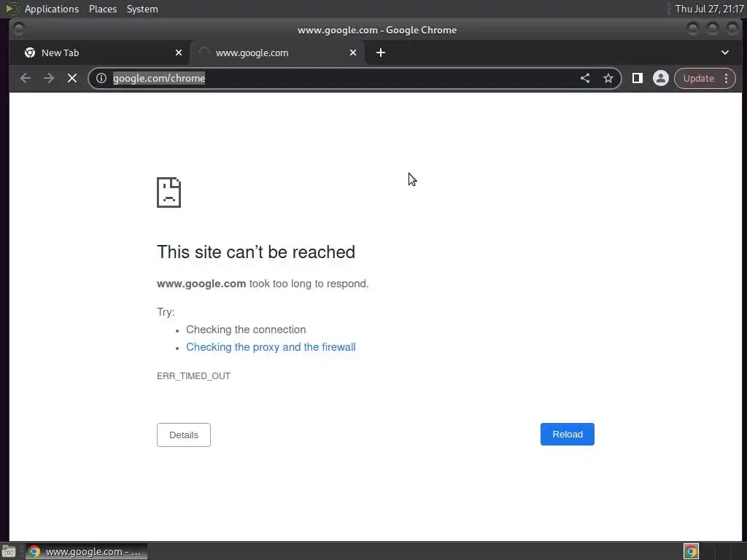Image resolution: width=747 pixels, height=560 pixels.
Task: Click the Reload button
Action: coord(567,435)
